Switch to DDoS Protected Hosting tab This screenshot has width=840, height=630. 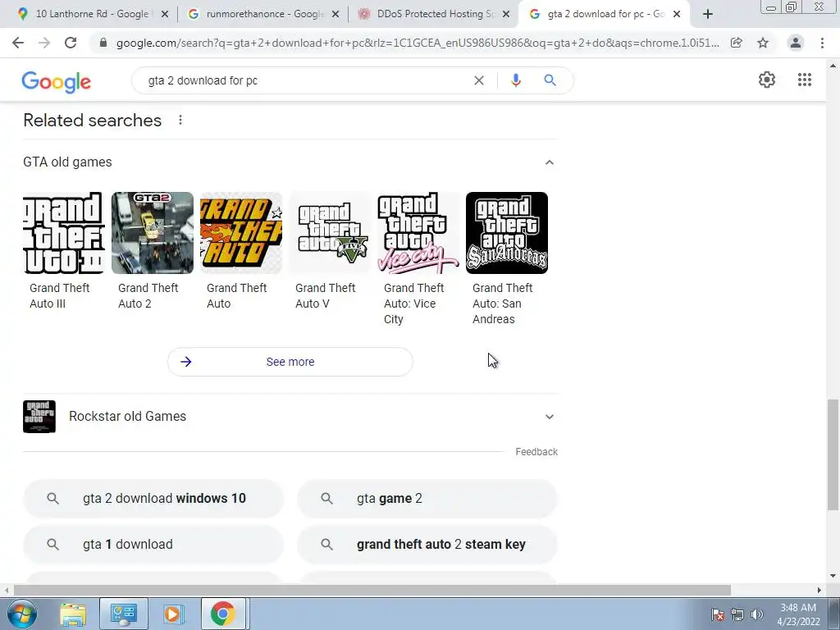coord(435,14)
